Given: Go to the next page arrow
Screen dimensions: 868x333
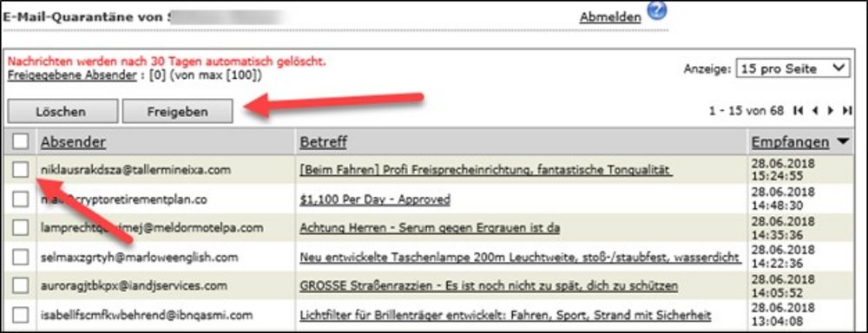Looking at the screenshot, I should point(831,111).
